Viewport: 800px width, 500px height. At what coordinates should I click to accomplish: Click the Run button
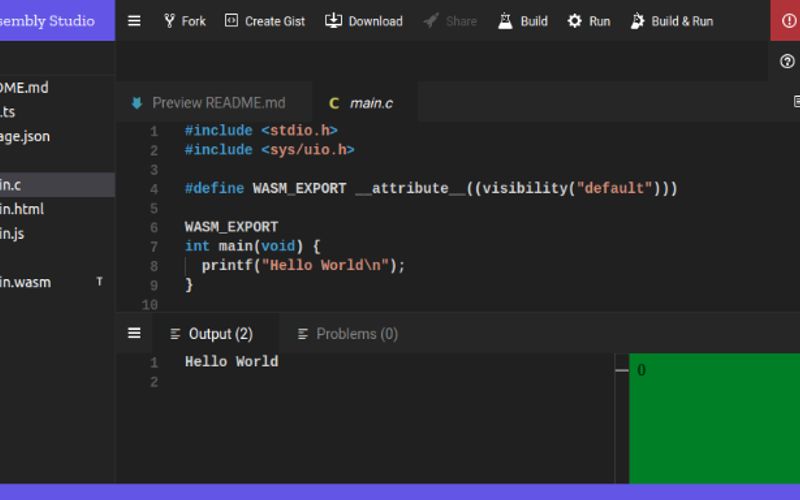(x=589, y=21)
